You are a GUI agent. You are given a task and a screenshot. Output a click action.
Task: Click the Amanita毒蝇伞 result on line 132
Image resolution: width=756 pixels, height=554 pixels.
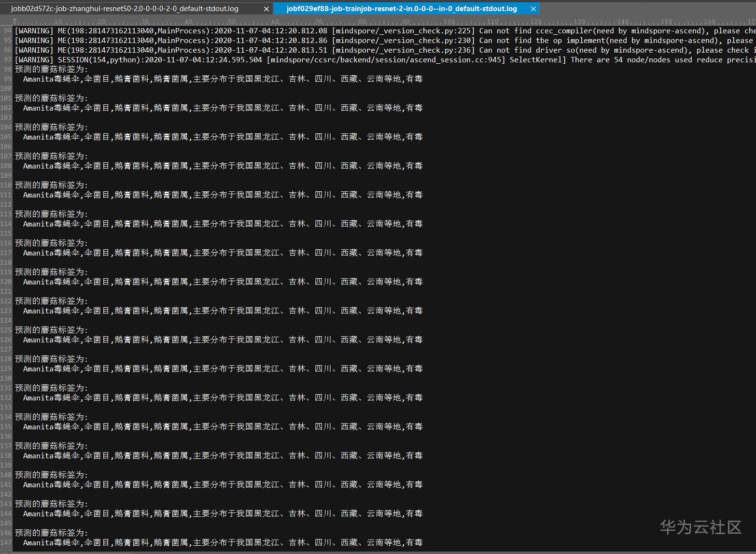(223, 398)
